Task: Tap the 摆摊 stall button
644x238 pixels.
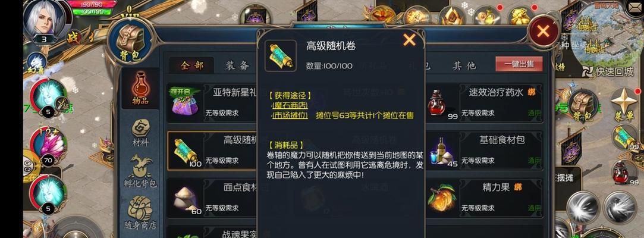Action: (x=566, y=178)
